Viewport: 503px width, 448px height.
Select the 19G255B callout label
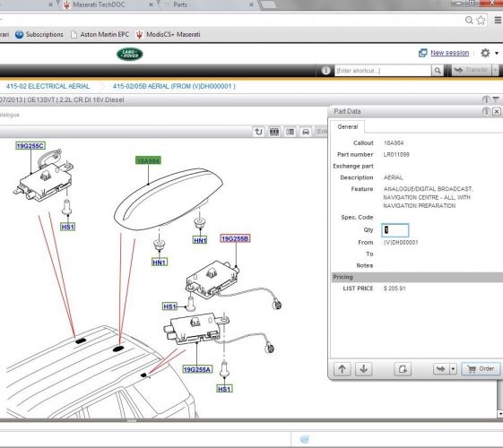[x=235, y=238]
